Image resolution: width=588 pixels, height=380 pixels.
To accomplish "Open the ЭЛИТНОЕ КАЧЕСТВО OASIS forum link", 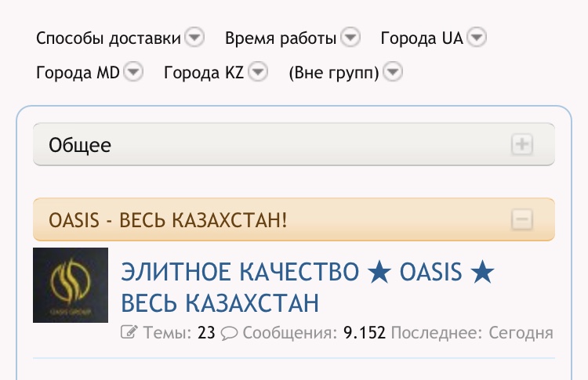I will [x=307, y=287].
